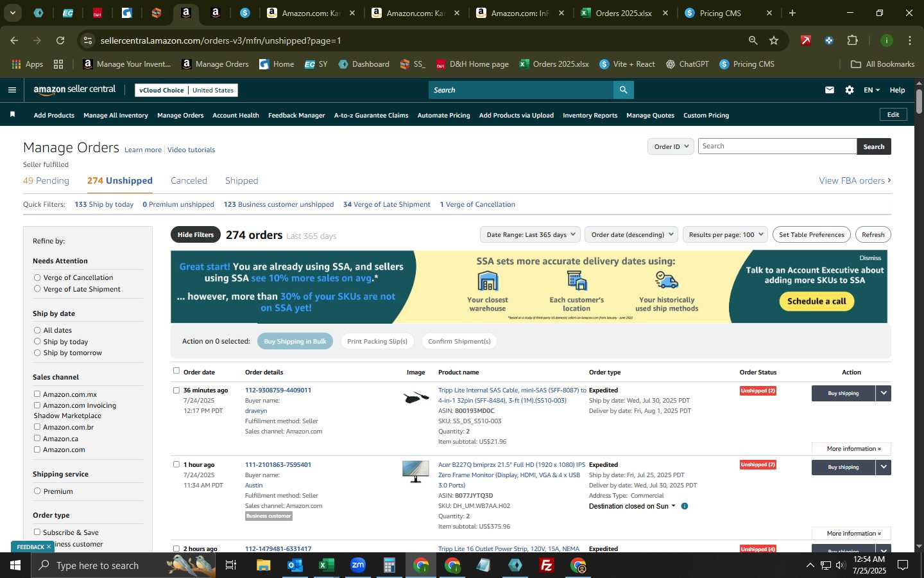Image resolution: width=924 pixels, height=578 pixels.
Task: Open order link 111-2101863-7595401
Action: pyautogui.click(x=278, y=464)
